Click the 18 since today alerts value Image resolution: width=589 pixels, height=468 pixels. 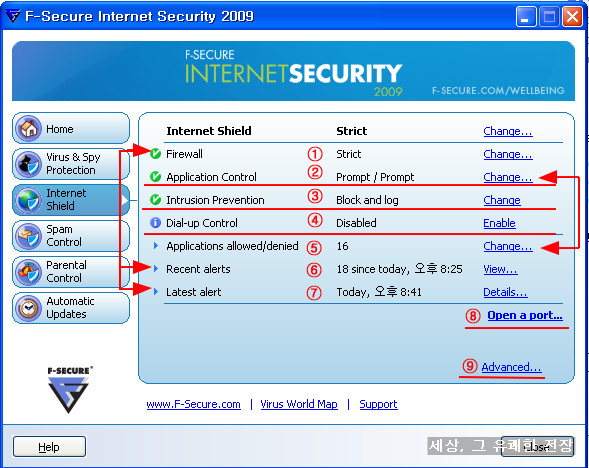click(399, 269)
